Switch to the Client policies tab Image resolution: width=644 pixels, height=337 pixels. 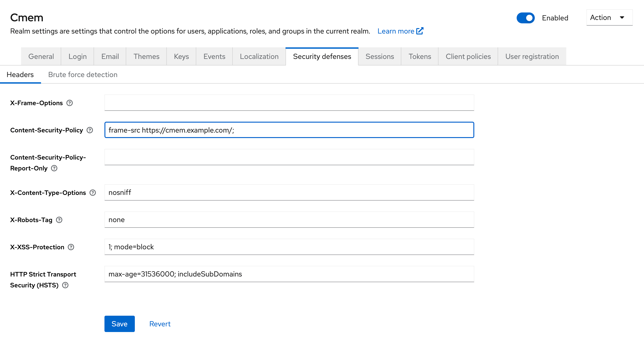click(468, 56)
